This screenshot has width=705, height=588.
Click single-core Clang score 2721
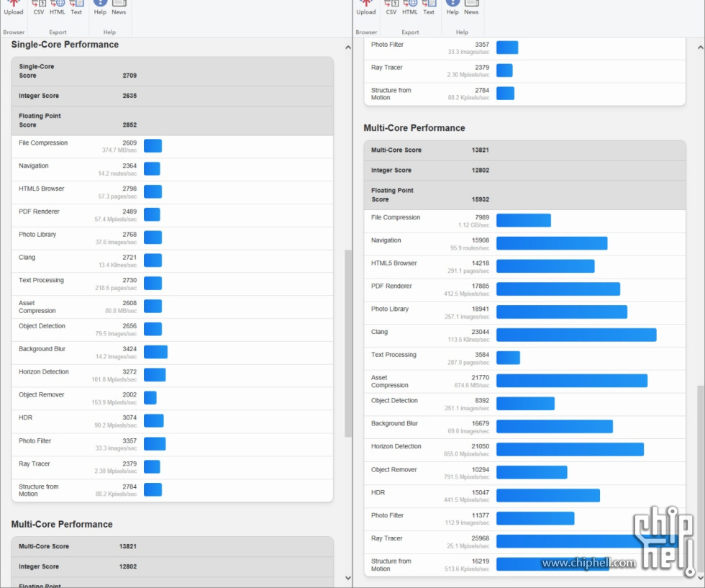[129, 258]
